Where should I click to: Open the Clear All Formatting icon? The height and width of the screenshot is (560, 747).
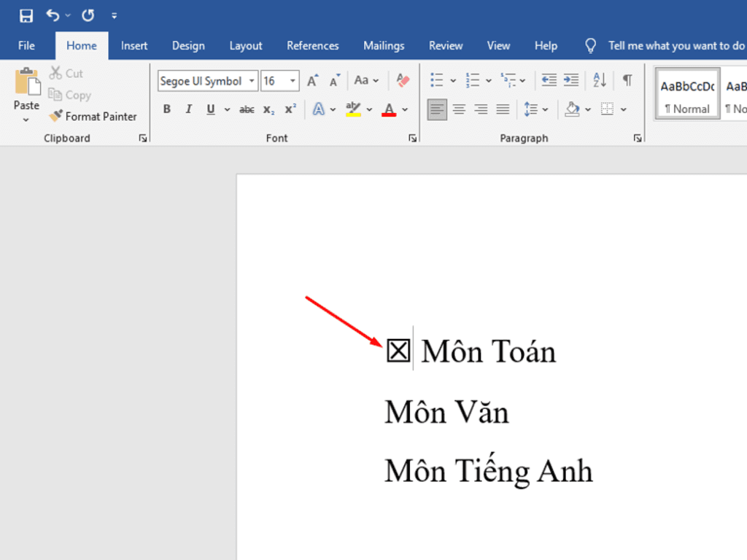pyautogui.click(x=403, y=80)
